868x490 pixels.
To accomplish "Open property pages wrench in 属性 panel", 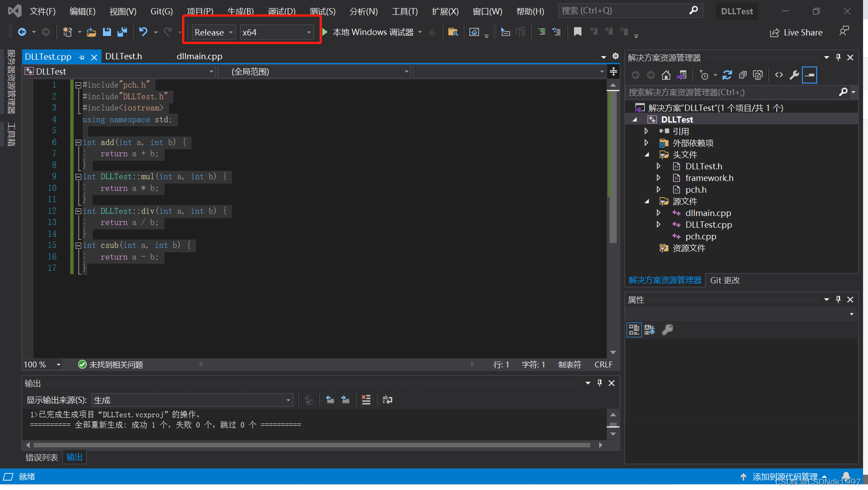I will [x=668, y=330].
